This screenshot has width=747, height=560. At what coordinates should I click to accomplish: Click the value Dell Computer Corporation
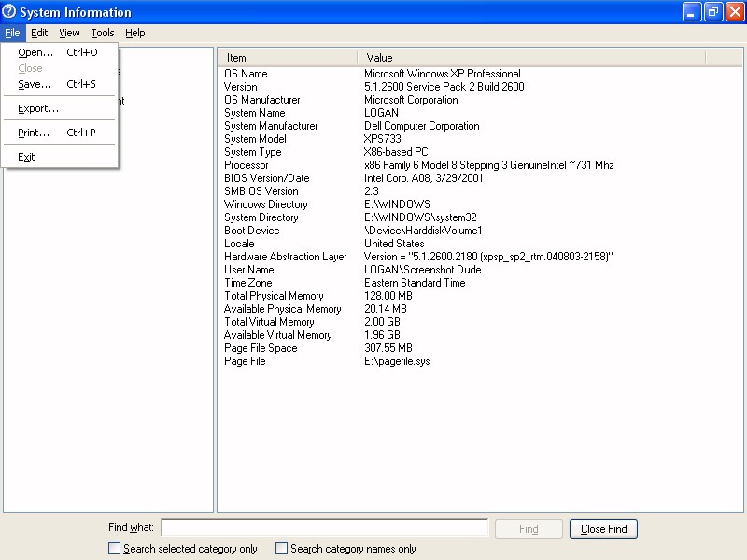(x=422, y=126)
